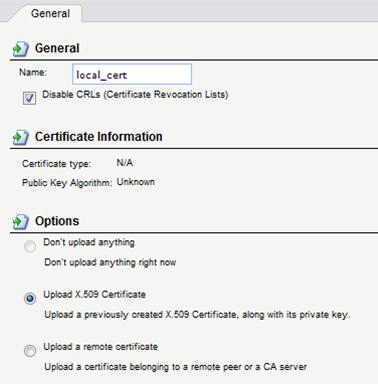378x384 pixels.
Task: Click the Certificate Information section icon
Action: click(x=21, y=137)
